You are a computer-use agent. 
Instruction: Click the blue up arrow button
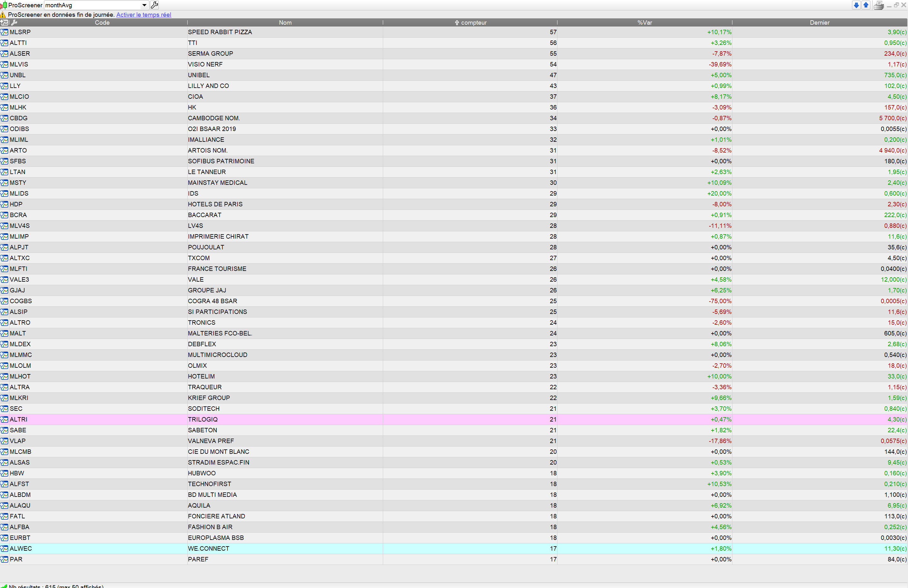pyautogui.click(x=866, y=5)
